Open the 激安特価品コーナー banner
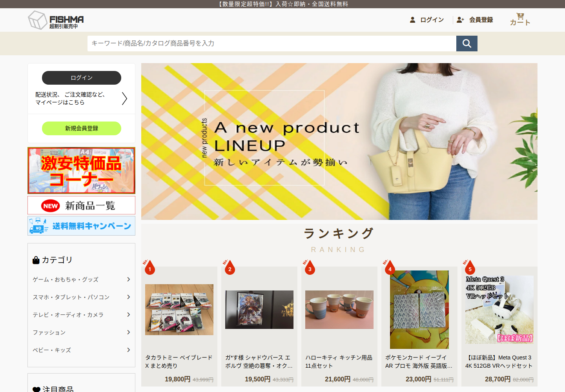 coord(81,171)
